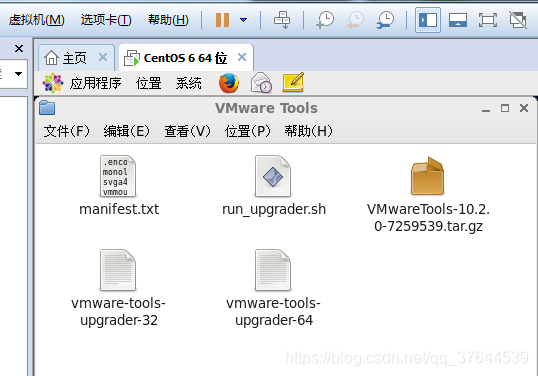
Task: Pause the virtual machine with the orange pause button
Action: 222,20
